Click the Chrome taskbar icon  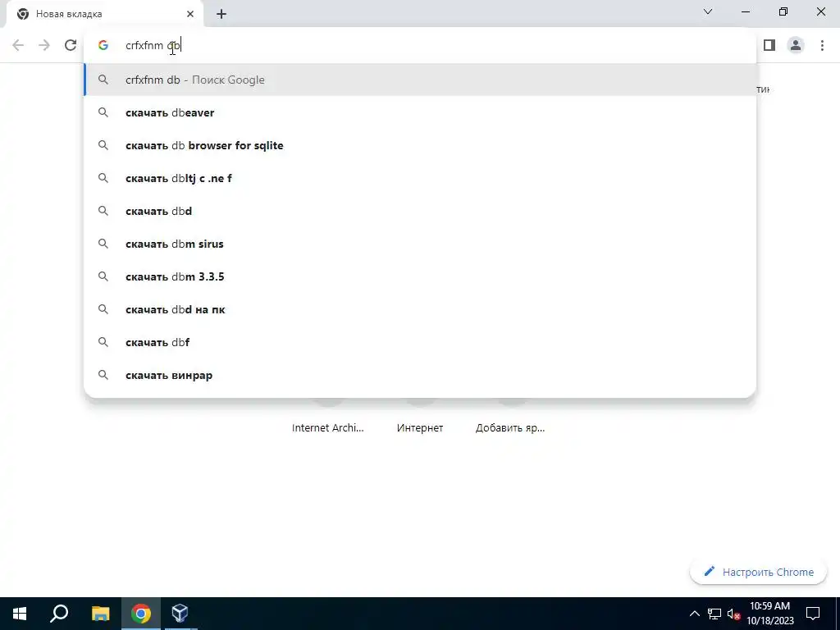141,614
